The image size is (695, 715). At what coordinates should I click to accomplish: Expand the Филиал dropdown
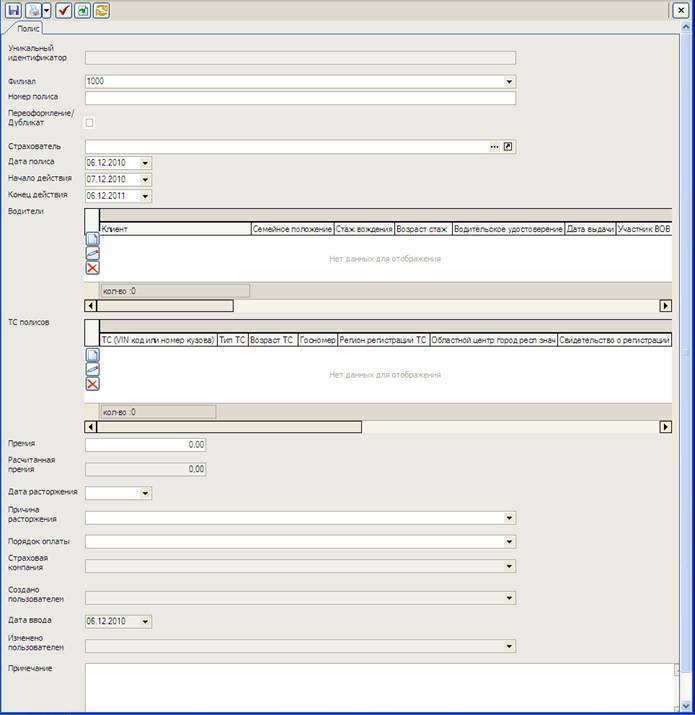[509, 82]
